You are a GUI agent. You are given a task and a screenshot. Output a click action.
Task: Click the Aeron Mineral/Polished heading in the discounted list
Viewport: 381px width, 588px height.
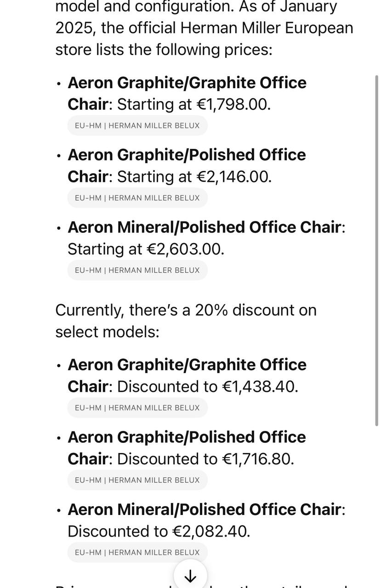pos(204,509)
